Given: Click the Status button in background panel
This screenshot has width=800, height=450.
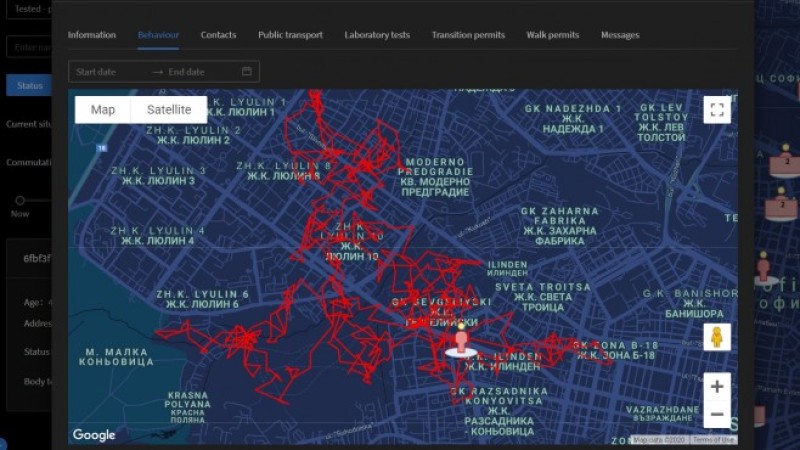Looking at the screenshot, I should click(x=29, y=85).
